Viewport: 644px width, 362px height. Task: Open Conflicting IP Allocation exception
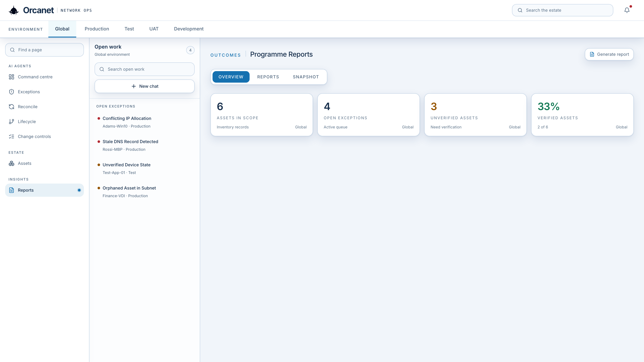145,122
